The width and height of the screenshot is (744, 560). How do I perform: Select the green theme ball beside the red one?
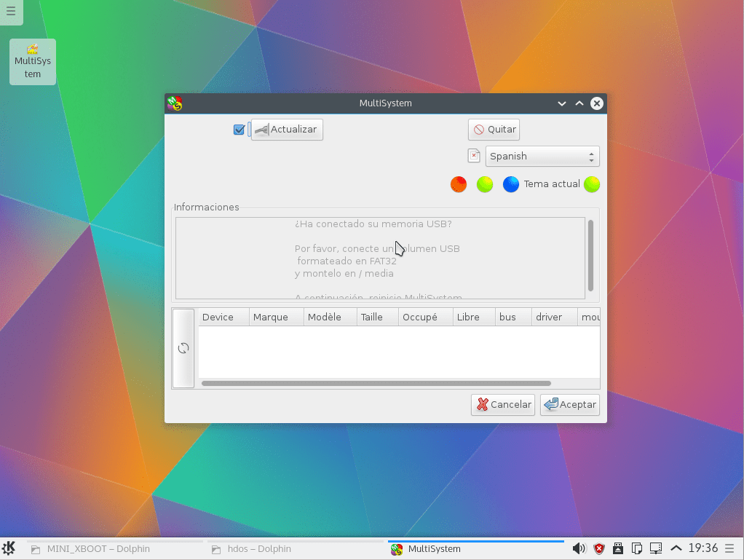point(484,184)
